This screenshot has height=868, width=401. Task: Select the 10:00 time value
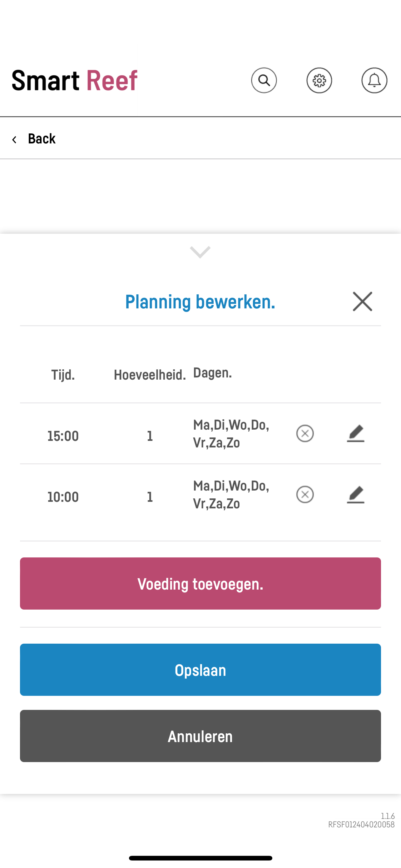pos(63,497)
